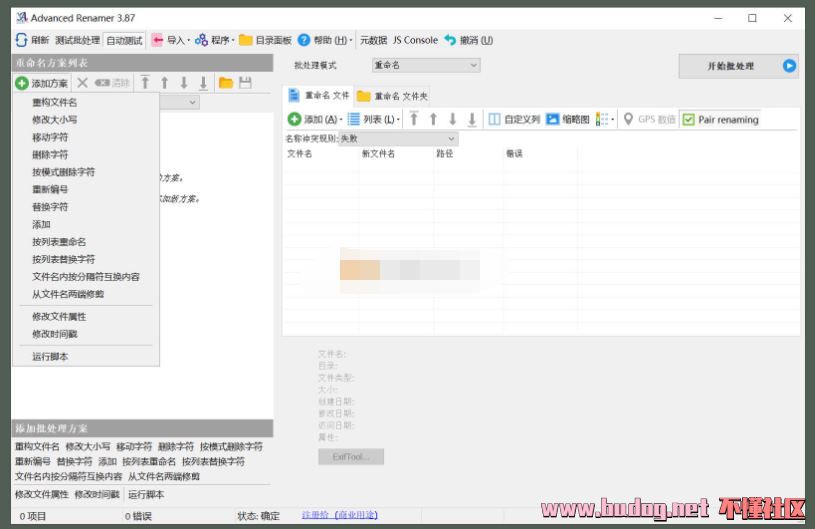The width and height of the screenshot is (815, 529).
Task: Click the 刷新 refresh icon in toolbar
Action: click(21, 40)
